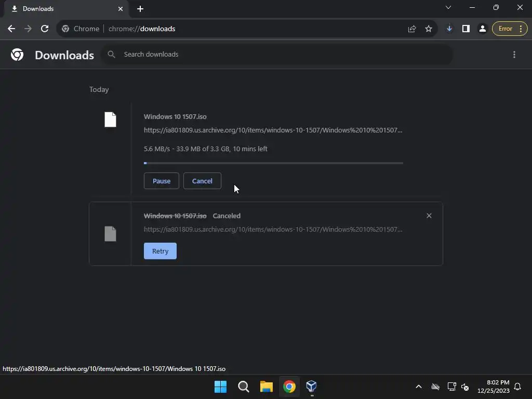Open the downloads bubble in toolbar
This screenshot has height=399, width=532.
click(x=449, y=29)
